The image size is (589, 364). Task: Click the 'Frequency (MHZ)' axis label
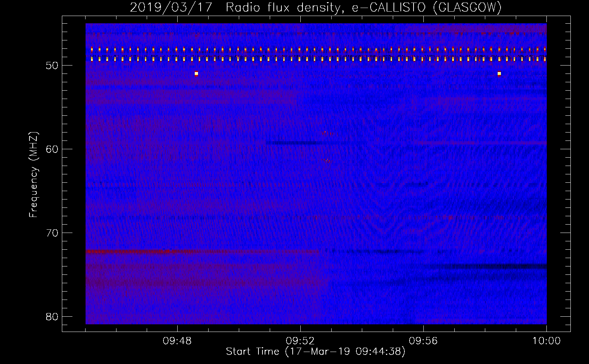pos(33,175)
